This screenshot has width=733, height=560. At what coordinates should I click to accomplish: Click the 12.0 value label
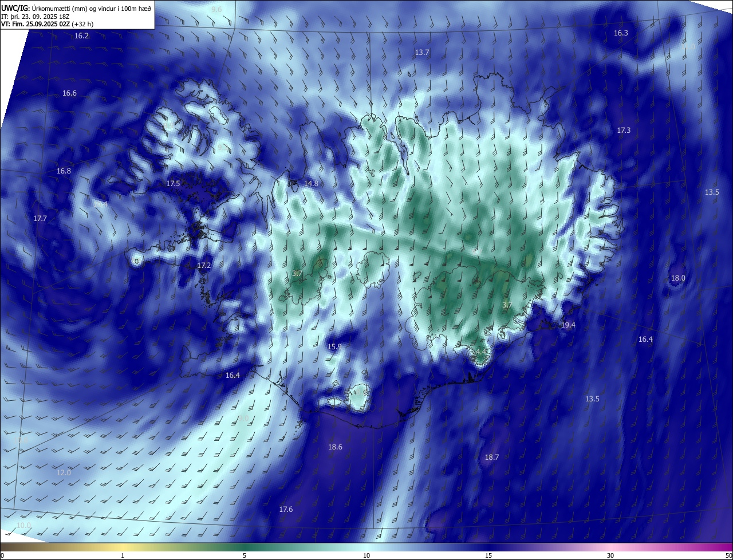pos(64,473)
